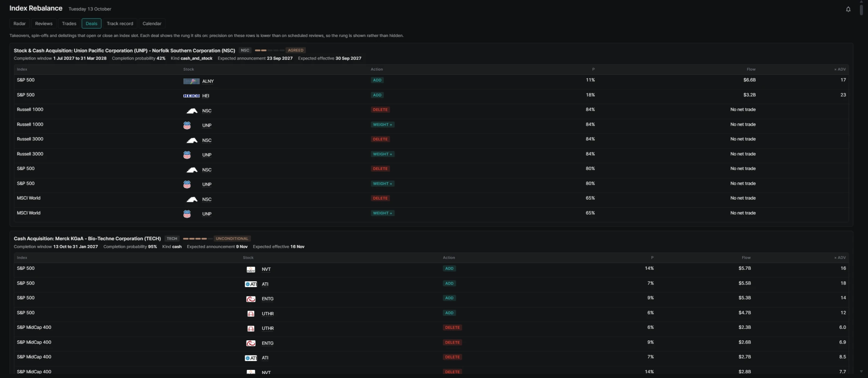Select the ENTG logo in S&P 500 row
The width and height of the screenshot is (868, 378).
coord(251,299)
